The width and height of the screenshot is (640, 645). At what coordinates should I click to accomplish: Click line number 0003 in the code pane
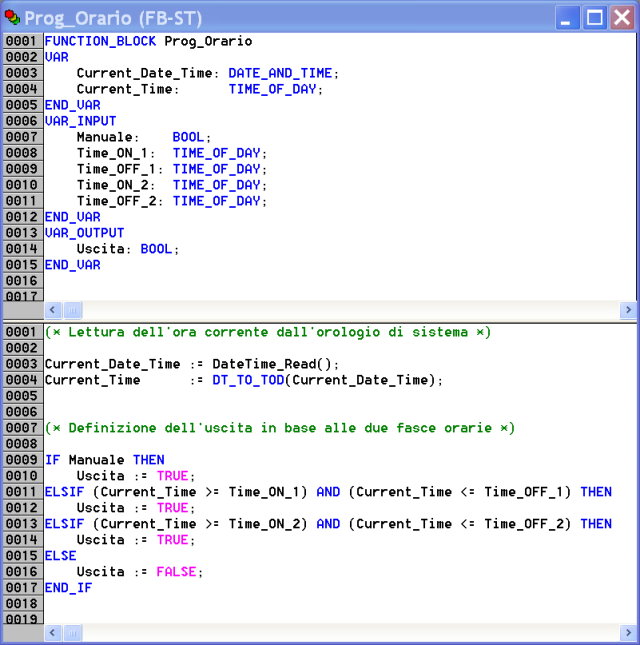tap(22, 364)
